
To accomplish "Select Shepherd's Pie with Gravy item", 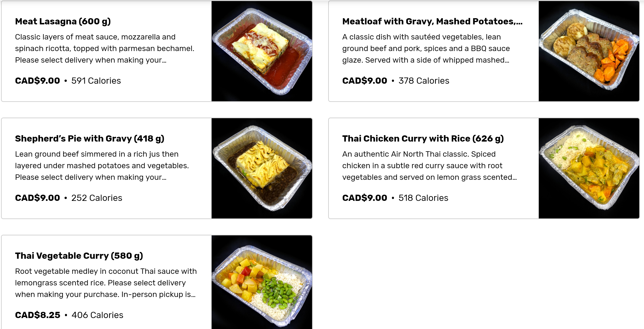I will (x=90, y=139).
